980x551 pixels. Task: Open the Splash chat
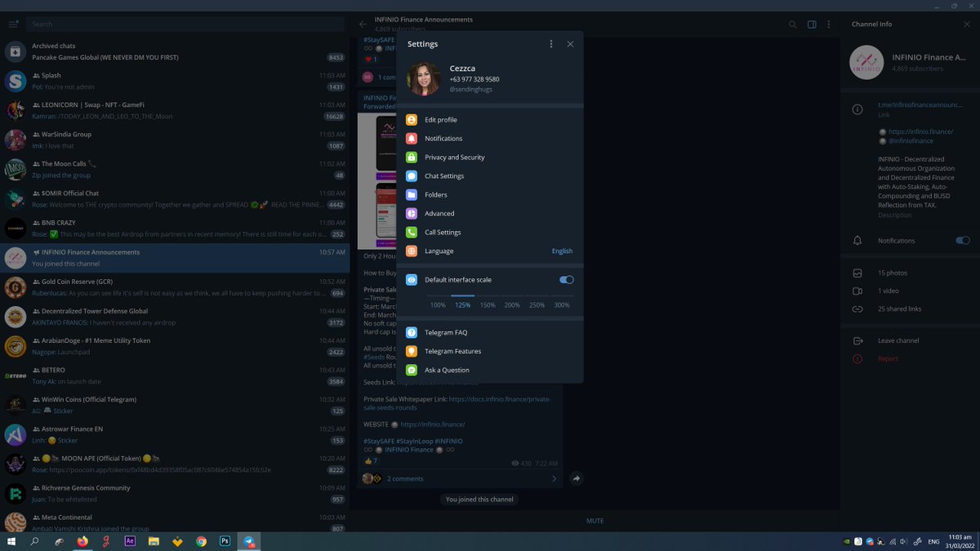[175, 82]
